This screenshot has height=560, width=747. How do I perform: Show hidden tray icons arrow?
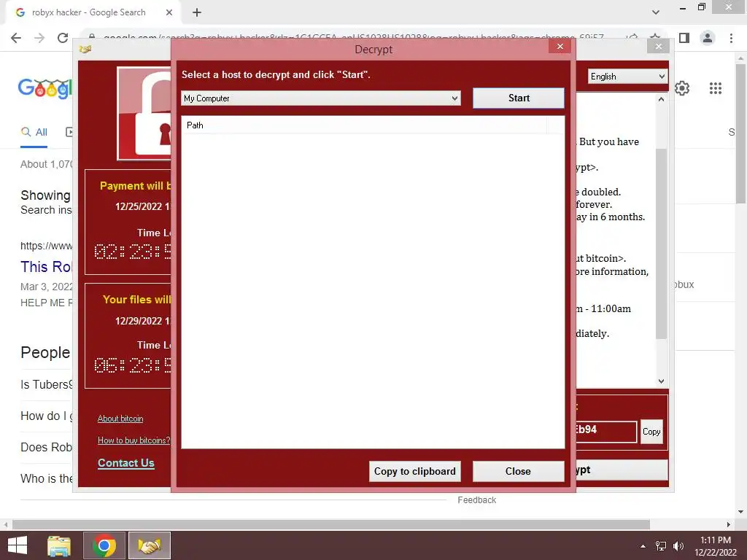pyautogui.click(x=643, y=546)
